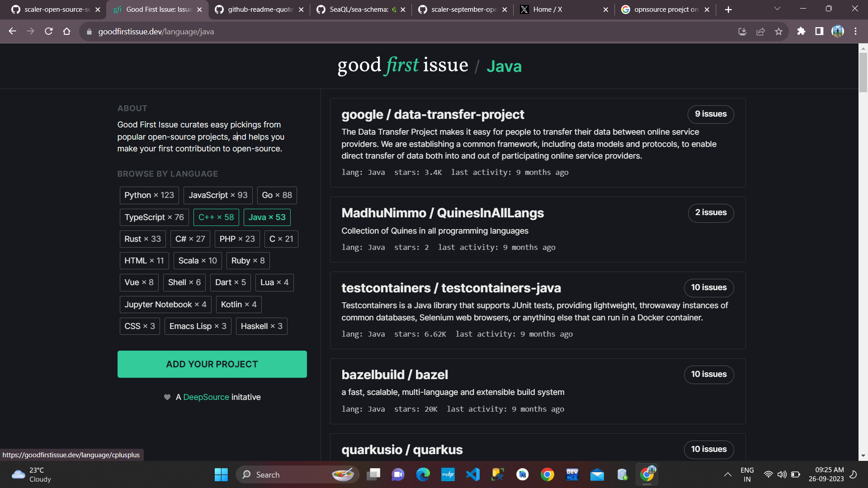Open the share icon in the address bar
Image resolution: width=868 pixels, height=488 pixels.
(761, 32)
